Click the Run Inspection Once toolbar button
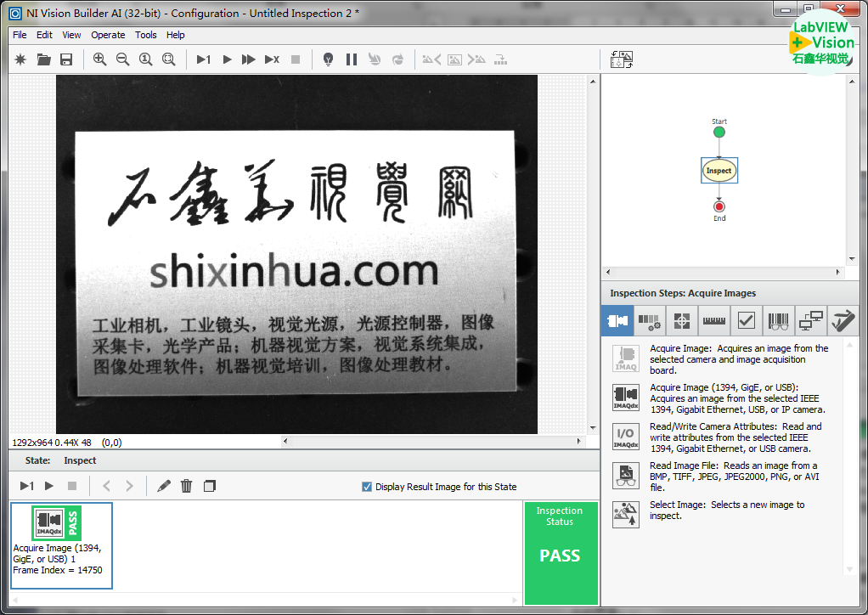The image size is (868, 615). point(204,59)
